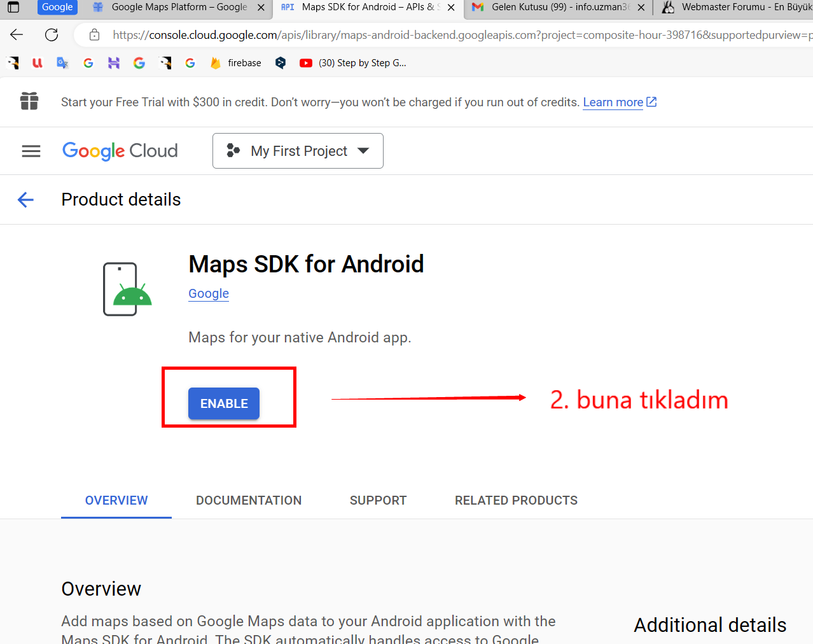This screenshot has height=644, width=813.
Task: Go back using Product details arrow
Action: 25,200
